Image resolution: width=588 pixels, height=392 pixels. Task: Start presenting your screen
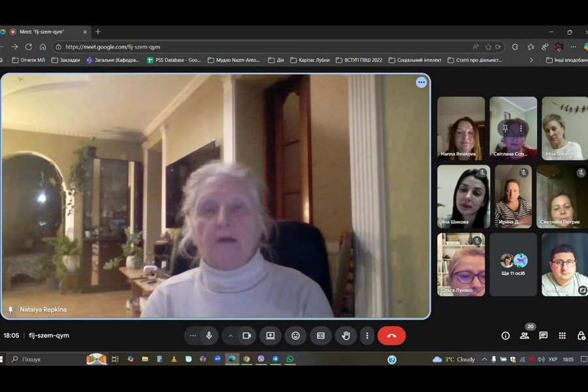[x=270, y=336]
